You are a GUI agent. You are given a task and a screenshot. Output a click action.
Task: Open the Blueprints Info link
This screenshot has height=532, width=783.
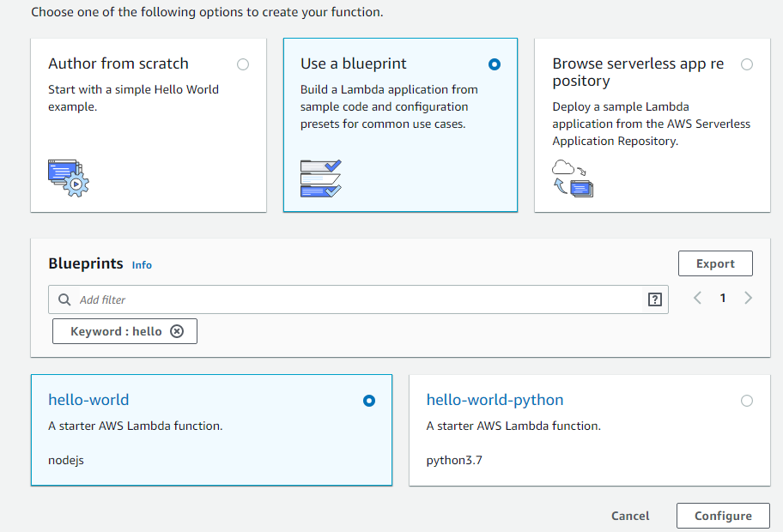coord(142,265)
